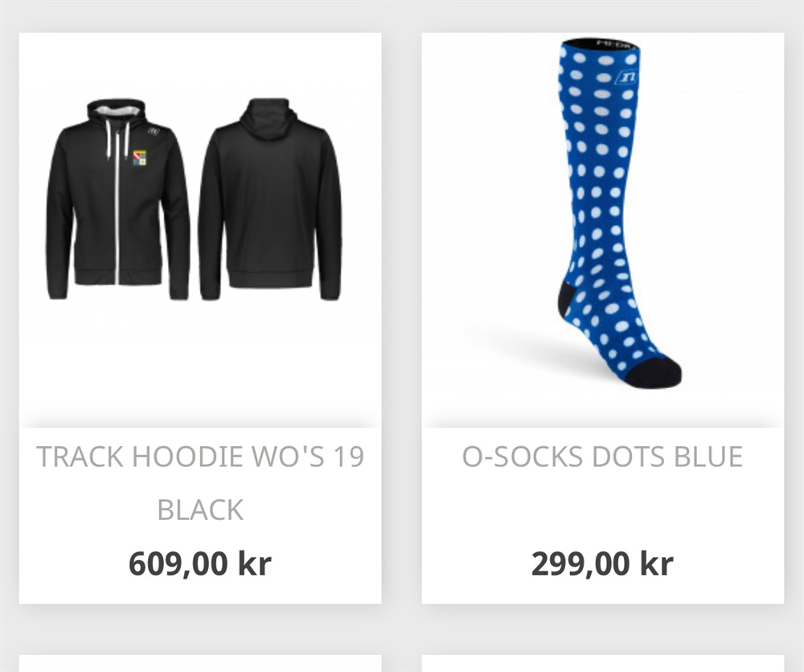The image size is (804, 672).
Task: Open the black hoodie front view image
Action: pos(118,199)
